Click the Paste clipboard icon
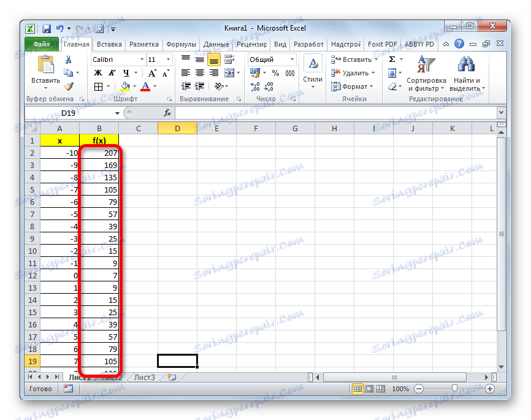This screenshot has width=531, height=420. tap(46, 64)
